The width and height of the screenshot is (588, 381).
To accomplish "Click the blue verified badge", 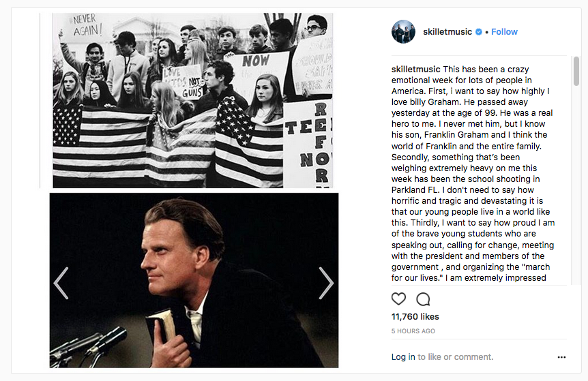I will pyautogui.click(x=479, y=32).
